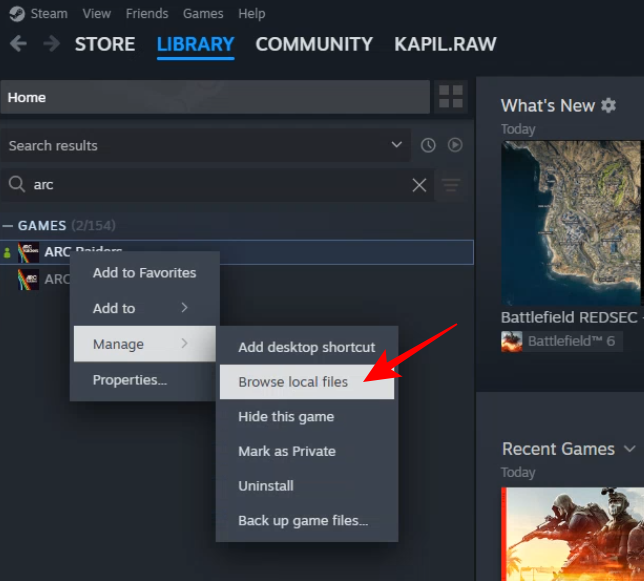Open What's New settings gear
Image resolution: width=644 pixels, height=581 pixels.
tap(608, 105)
